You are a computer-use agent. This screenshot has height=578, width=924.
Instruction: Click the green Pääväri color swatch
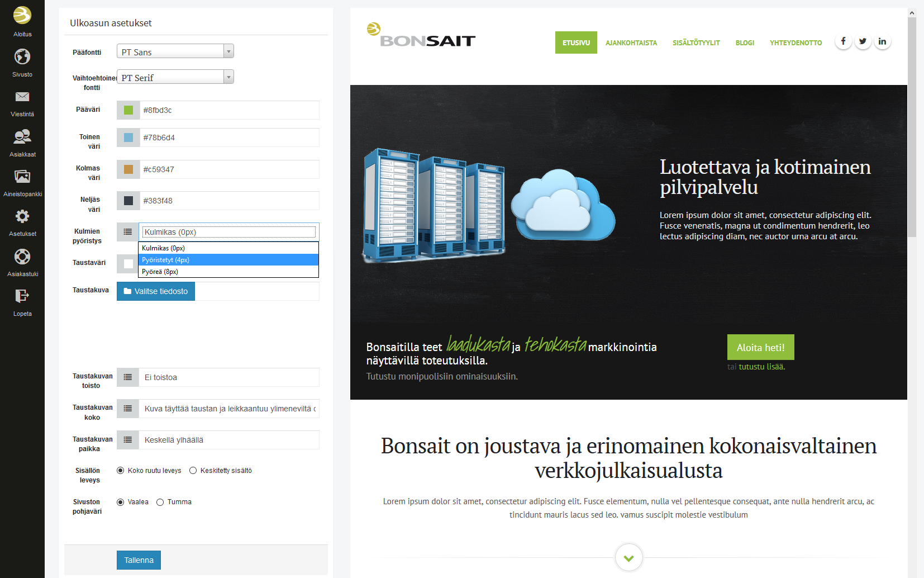point(128,110)
